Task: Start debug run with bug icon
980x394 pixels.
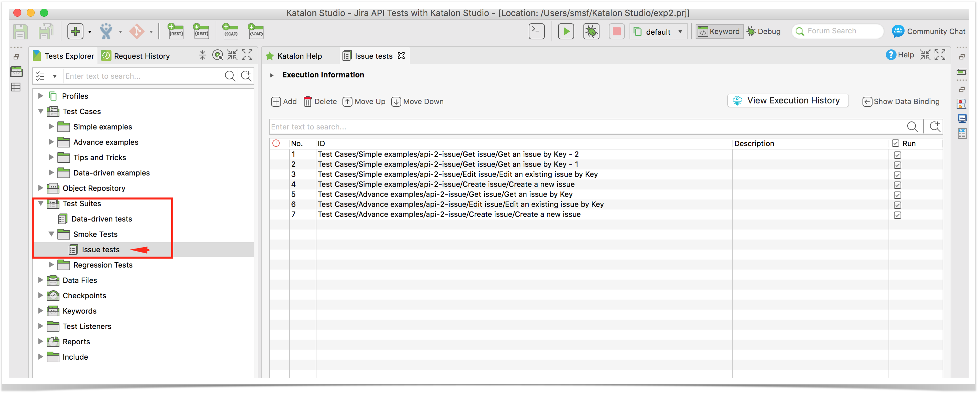Action: (x=591, y=31)
